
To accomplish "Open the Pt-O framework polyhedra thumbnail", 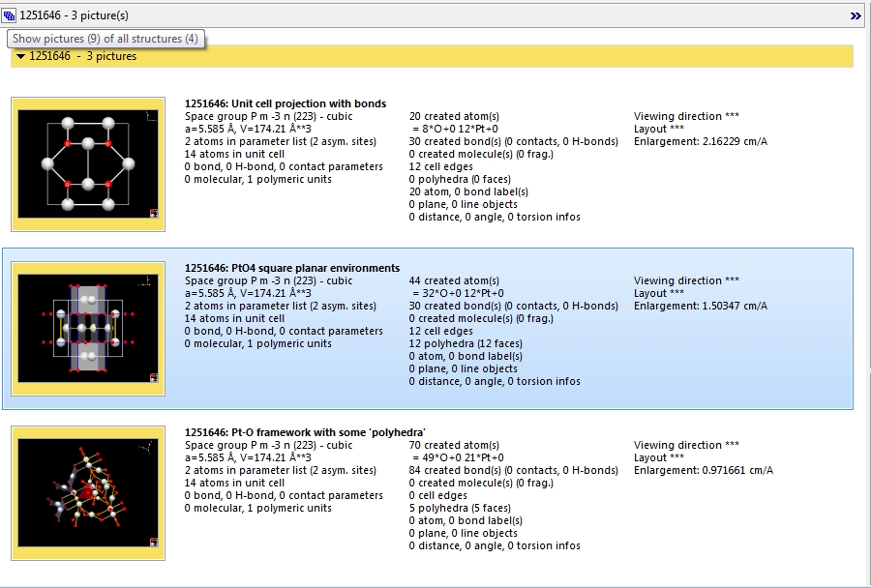I will point(88,493).
